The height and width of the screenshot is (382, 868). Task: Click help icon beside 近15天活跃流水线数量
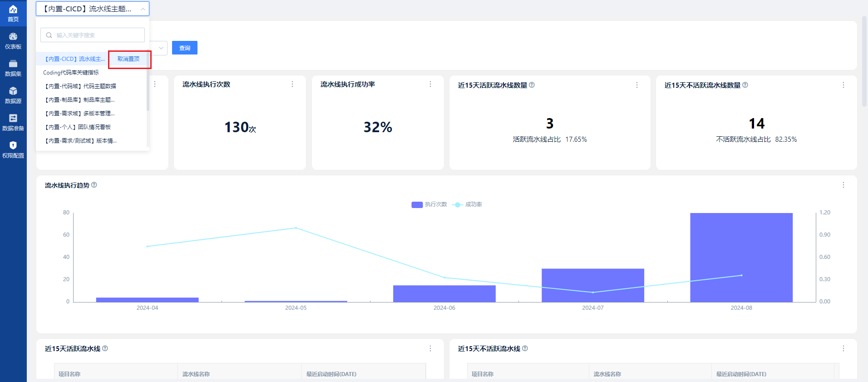point(532,85)
